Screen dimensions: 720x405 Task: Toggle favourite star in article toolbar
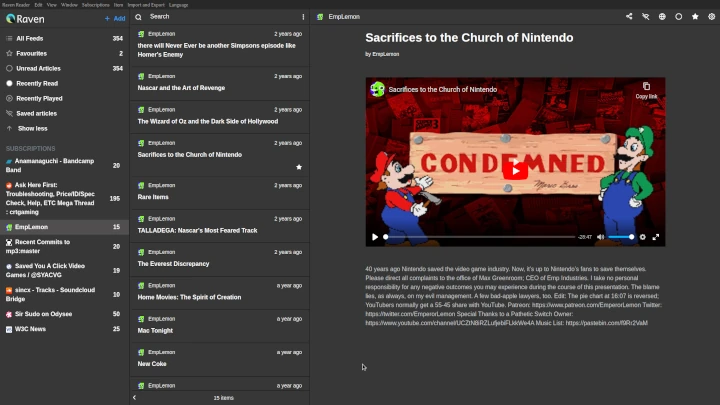point(695,17)
